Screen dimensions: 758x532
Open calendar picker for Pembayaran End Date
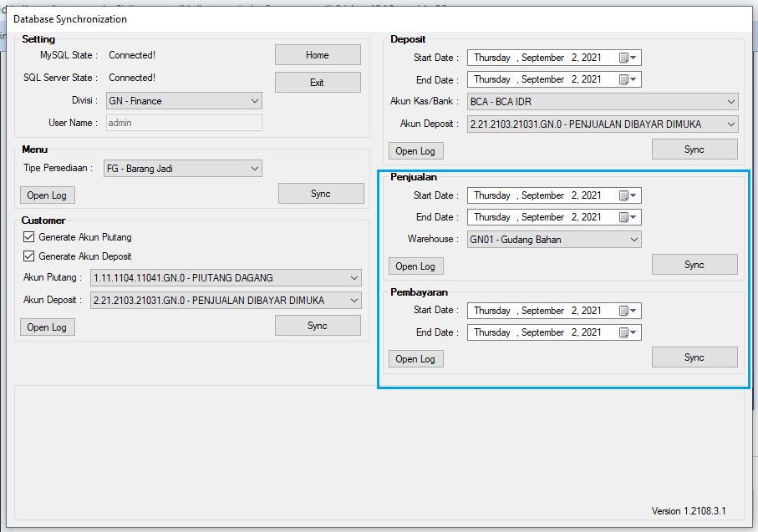[628, 332]
